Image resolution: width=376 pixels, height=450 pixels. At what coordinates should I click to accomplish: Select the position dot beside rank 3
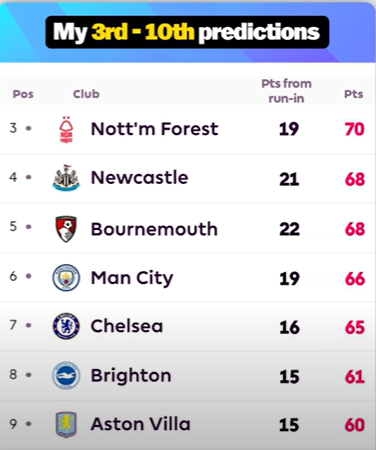point(29,128)
